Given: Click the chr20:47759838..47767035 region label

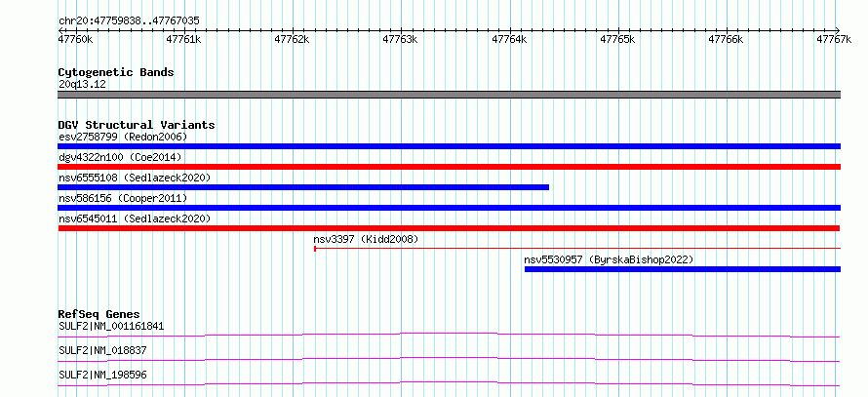Looking at the screenshot, I should tap(129, 21).
